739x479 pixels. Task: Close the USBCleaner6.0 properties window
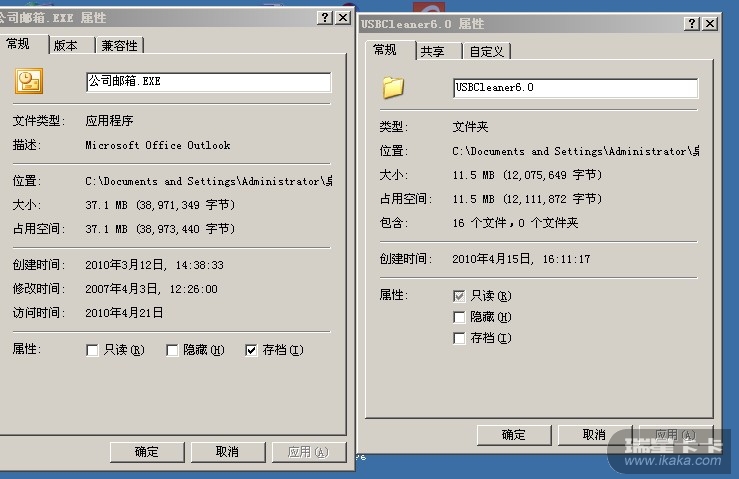710,23
